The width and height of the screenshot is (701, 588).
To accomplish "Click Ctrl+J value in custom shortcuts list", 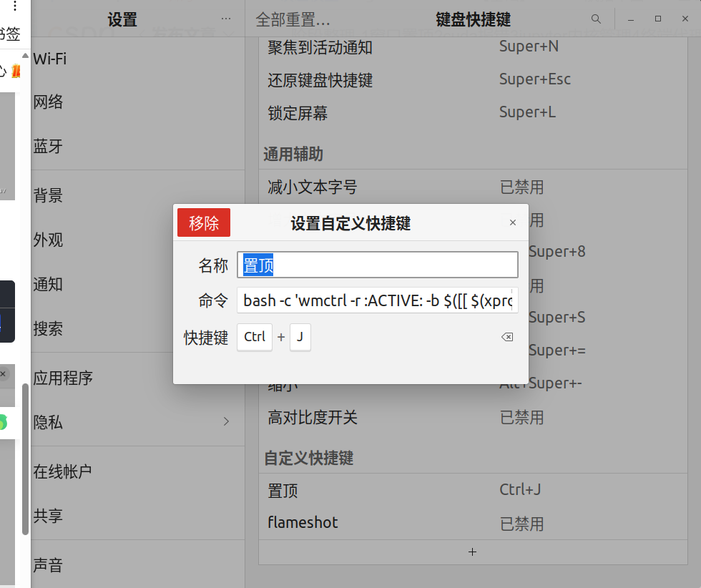I will [x=520, y=489].
